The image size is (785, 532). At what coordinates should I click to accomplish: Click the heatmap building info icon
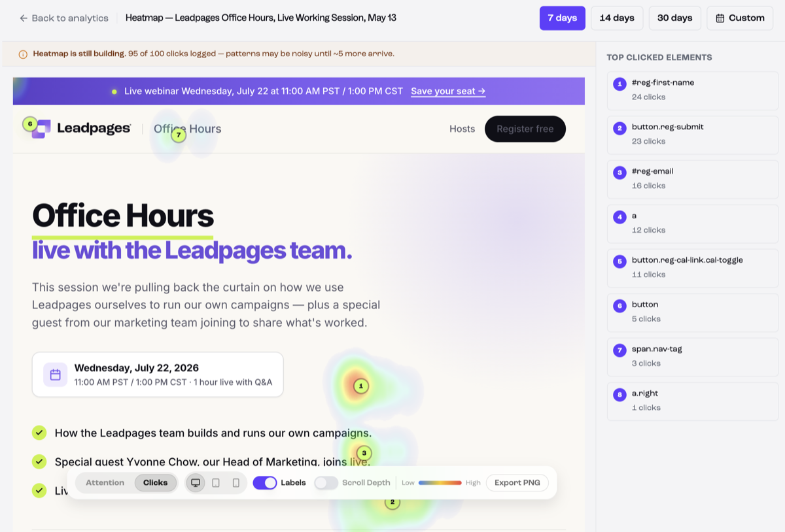23,54
